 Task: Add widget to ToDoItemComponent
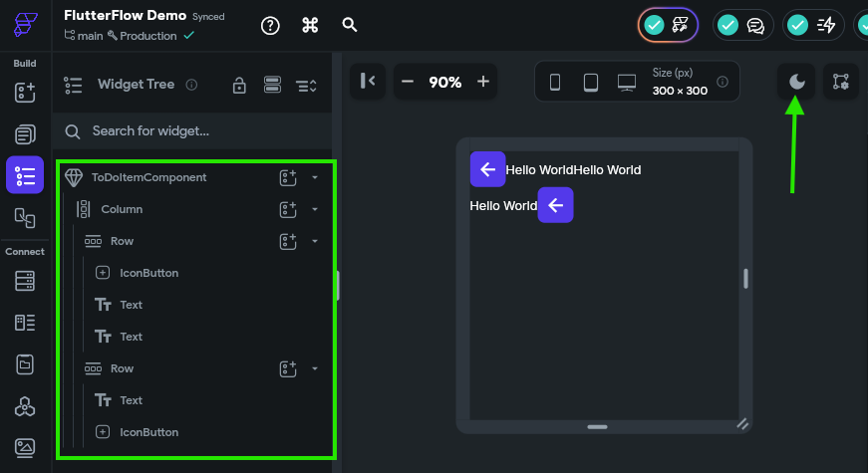pyautogui.click(x=288, y=177)
